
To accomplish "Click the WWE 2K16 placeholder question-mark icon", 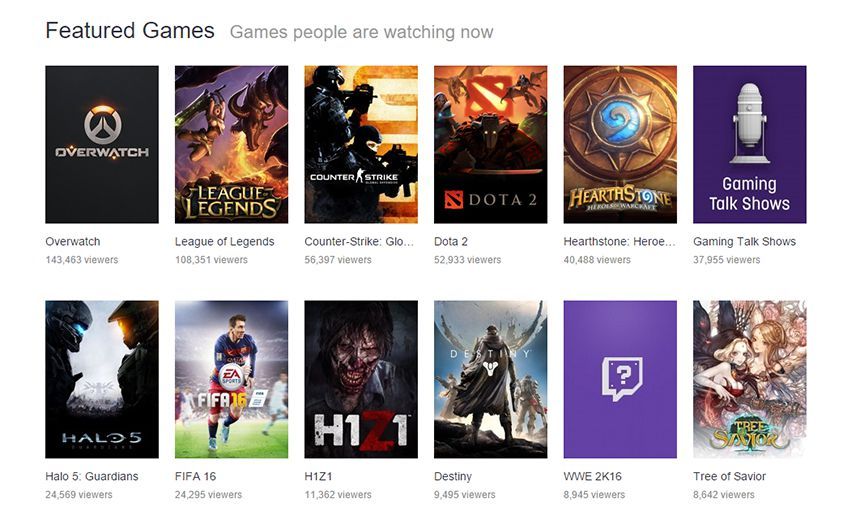I will [622, 378].
